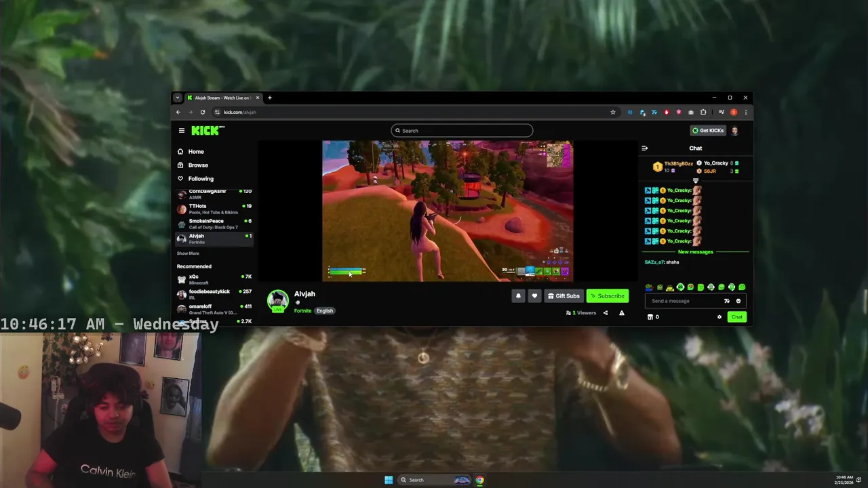
Task: Click the Fortnite category link
Action: point(302,311)
